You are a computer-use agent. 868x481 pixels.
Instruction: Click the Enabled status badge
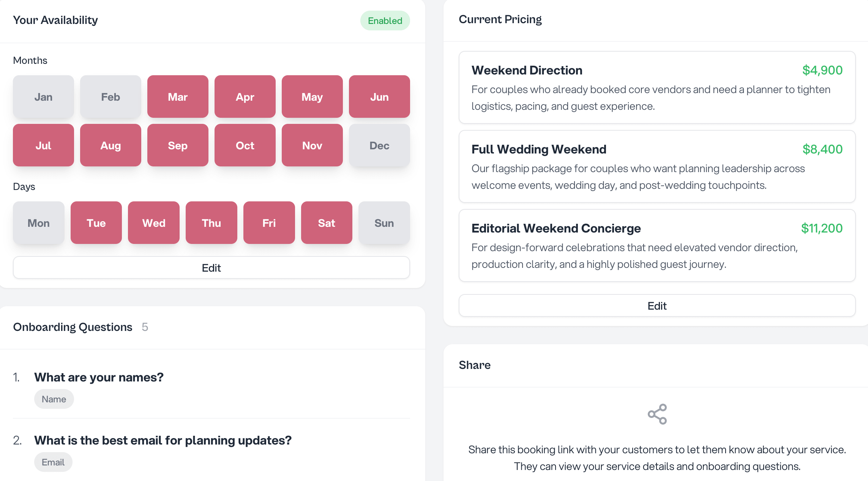tap(385, 21)
